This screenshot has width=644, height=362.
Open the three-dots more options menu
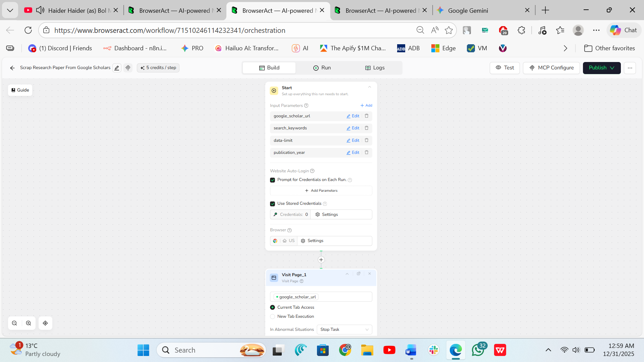point(630,68)
